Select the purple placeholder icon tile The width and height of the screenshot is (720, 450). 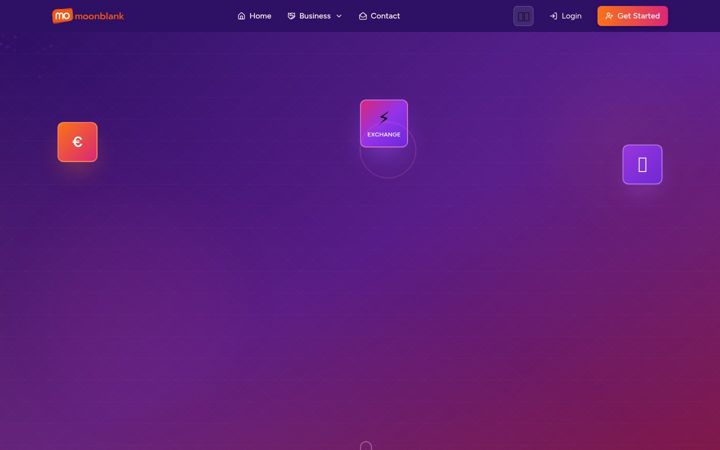[642, 164]
